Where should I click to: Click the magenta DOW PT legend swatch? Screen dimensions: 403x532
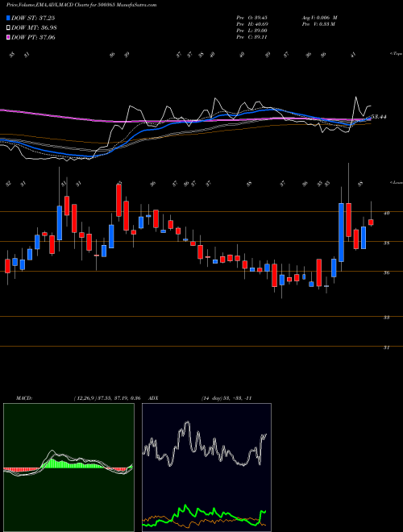tap(8, 37)
